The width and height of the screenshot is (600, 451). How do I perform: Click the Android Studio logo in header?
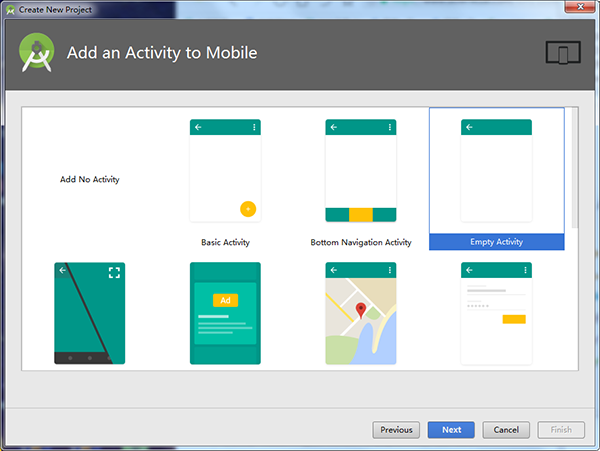pos(36,53)
